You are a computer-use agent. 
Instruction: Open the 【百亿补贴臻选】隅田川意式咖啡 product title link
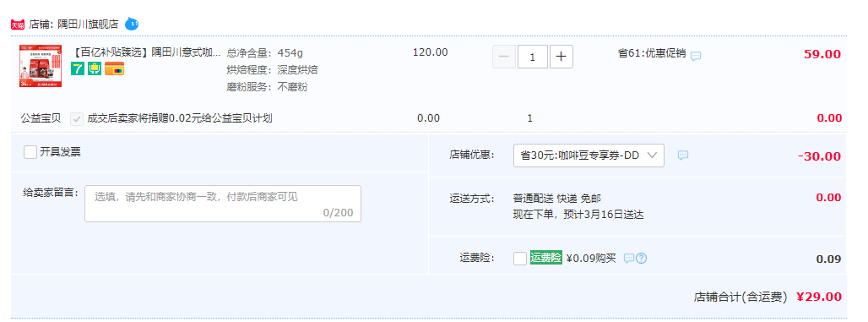pyautogui.click(x=146, y=52)
